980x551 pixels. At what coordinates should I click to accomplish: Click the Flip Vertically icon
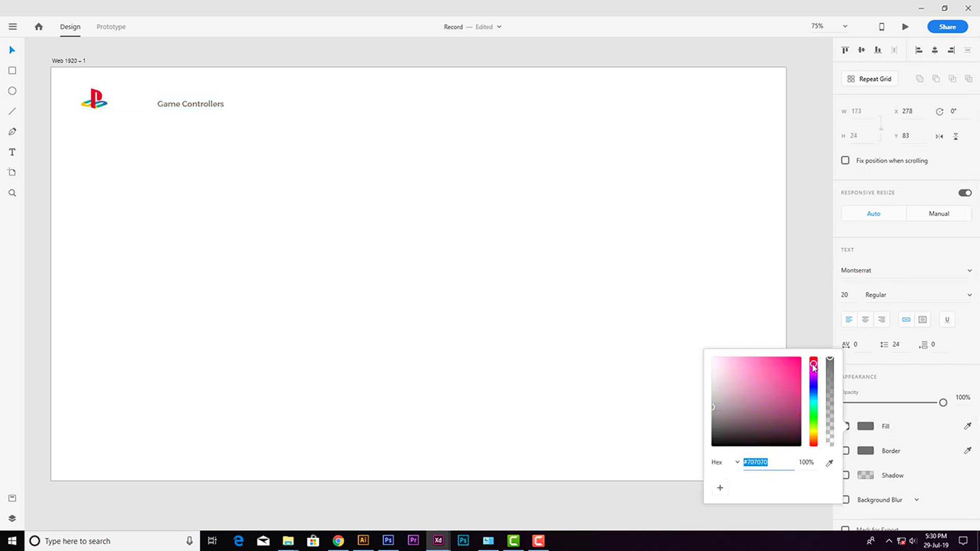click(956, 136)
